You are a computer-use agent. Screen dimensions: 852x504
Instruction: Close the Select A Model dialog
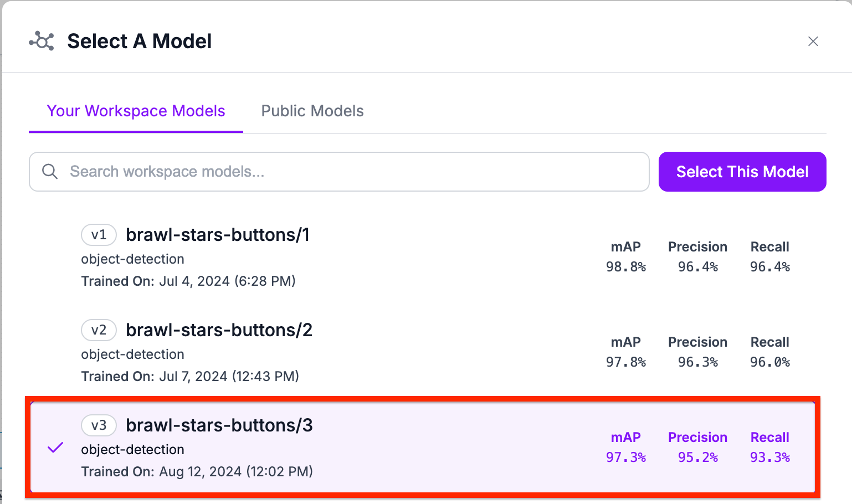[x=813, y=42]
